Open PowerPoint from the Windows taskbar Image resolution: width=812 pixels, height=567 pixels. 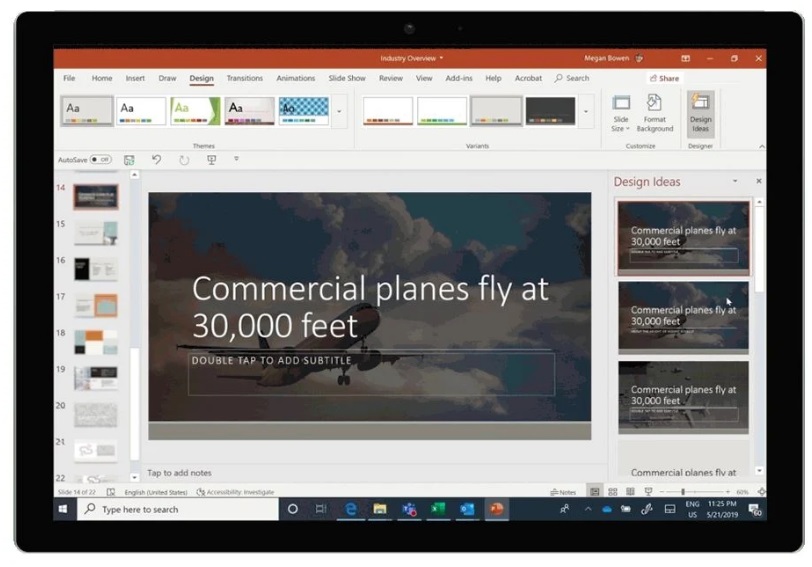495,509
